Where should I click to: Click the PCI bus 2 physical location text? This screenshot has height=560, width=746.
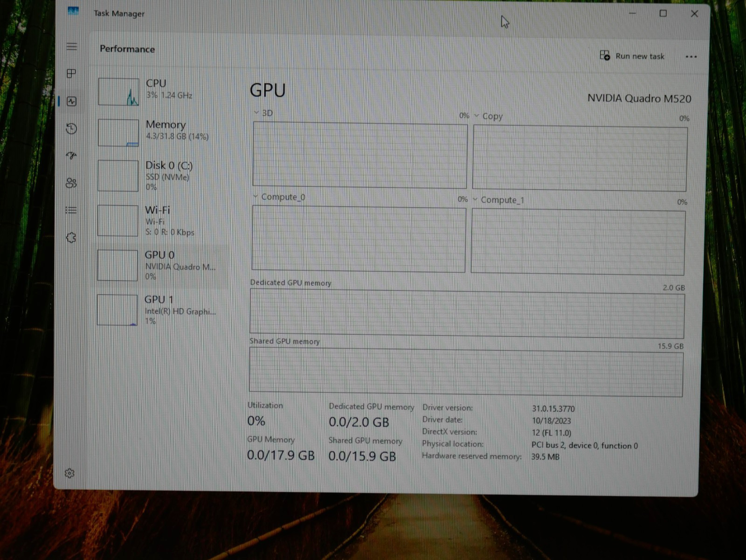(x=585, y=445)
